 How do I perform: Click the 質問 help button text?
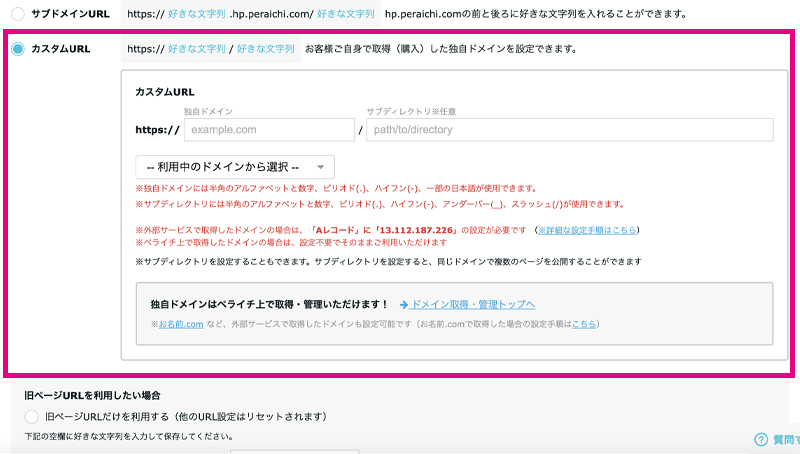pyautogui.click(x=785, y=439)
